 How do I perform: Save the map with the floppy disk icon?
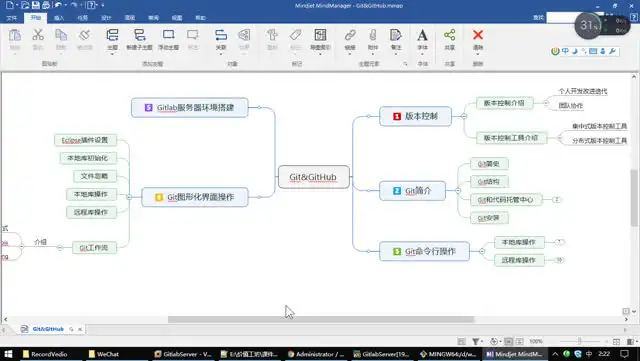tap(36, 5)
